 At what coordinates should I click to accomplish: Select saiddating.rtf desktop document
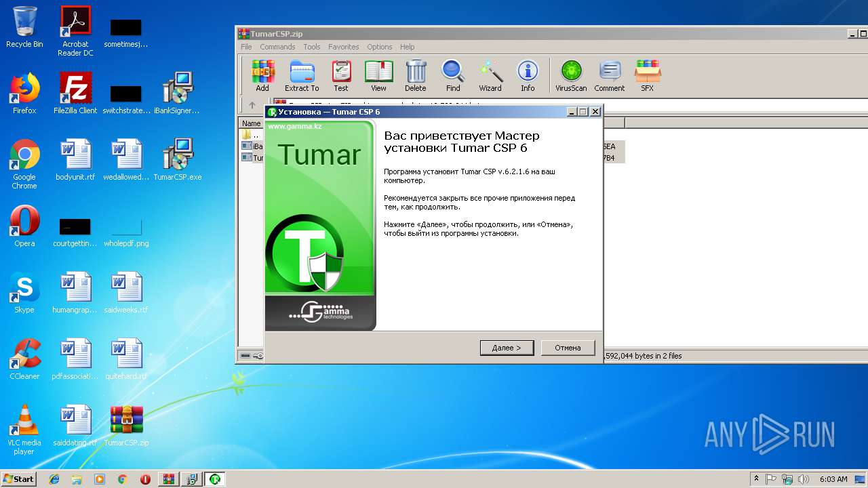(75, 426)
